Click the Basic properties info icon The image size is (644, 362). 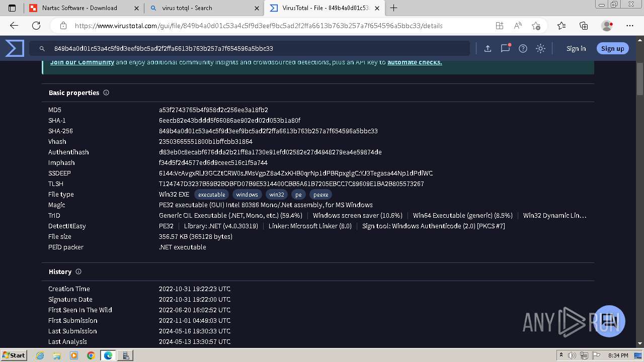106,93
